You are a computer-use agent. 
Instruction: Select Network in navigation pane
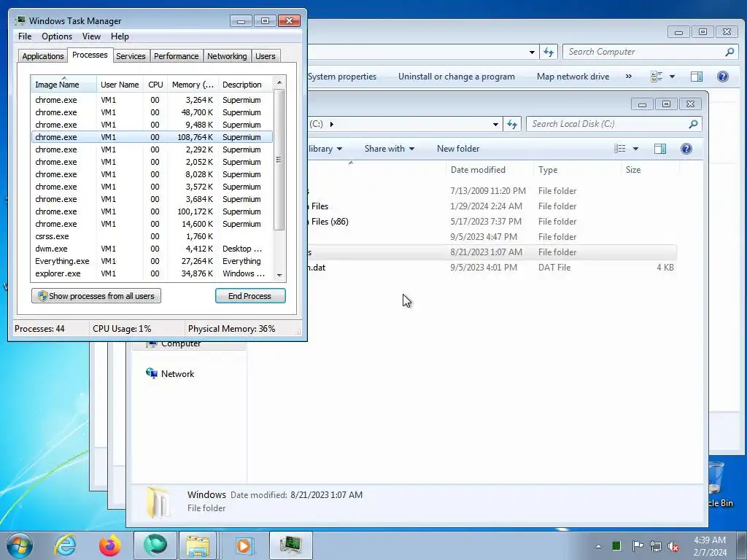point(170,374)
